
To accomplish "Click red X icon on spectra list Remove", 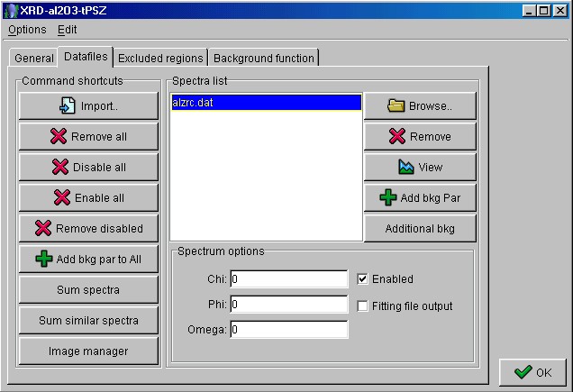I will pos(397,136).
